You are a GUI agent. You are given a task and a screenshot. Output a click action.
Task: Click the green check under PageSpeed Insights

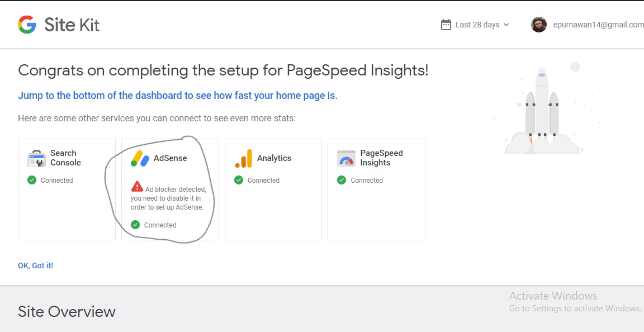[342, 180]
